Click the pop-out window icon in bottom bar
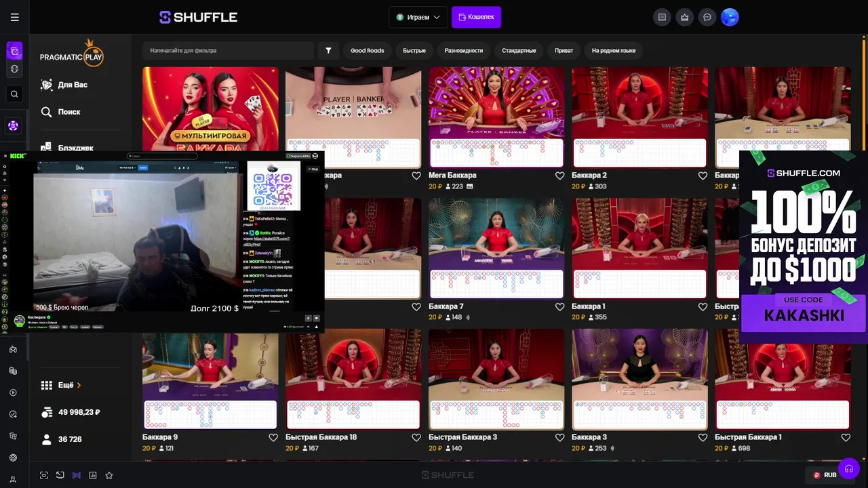This screenshot has height=488, width=868. click(x=60, y=475)
